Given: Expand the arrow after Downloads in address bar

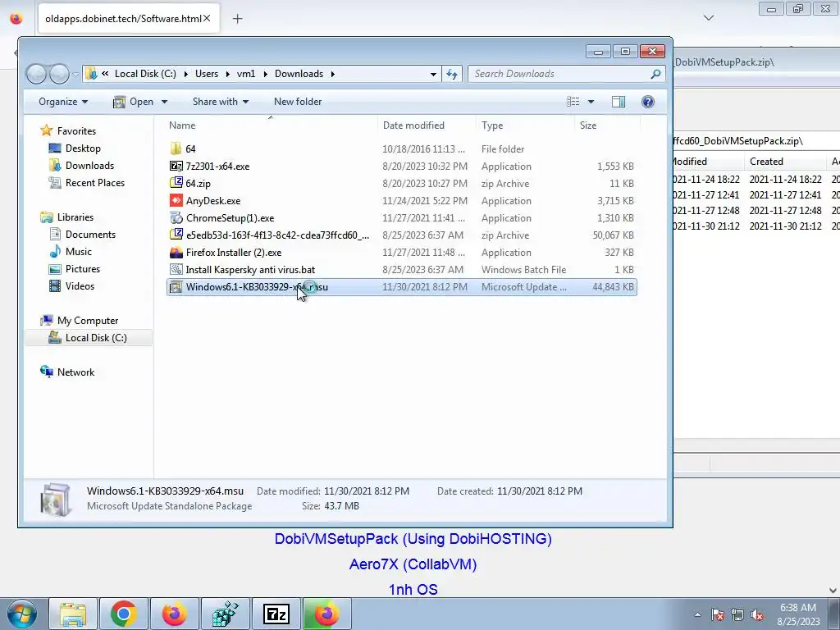Looking at the screenshot, I should [x=333, y=74].
